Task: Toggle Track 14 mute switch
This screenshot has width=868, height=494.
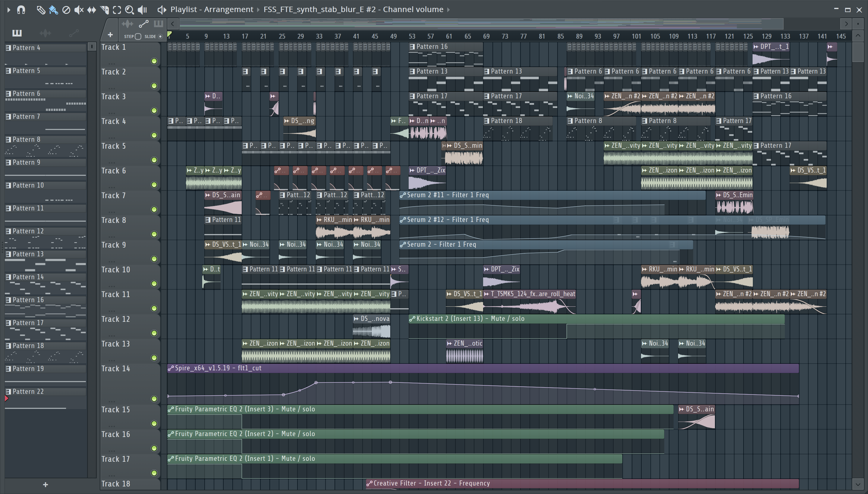Action: point(154,399)
